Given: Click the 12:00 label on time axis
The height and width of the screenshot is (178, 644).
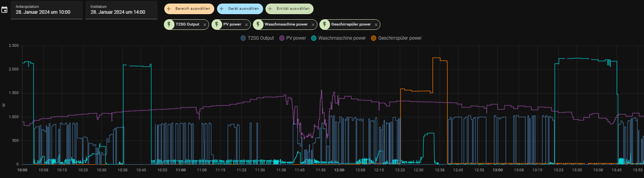Looking at the screenshot, I should tap(339, 170).
